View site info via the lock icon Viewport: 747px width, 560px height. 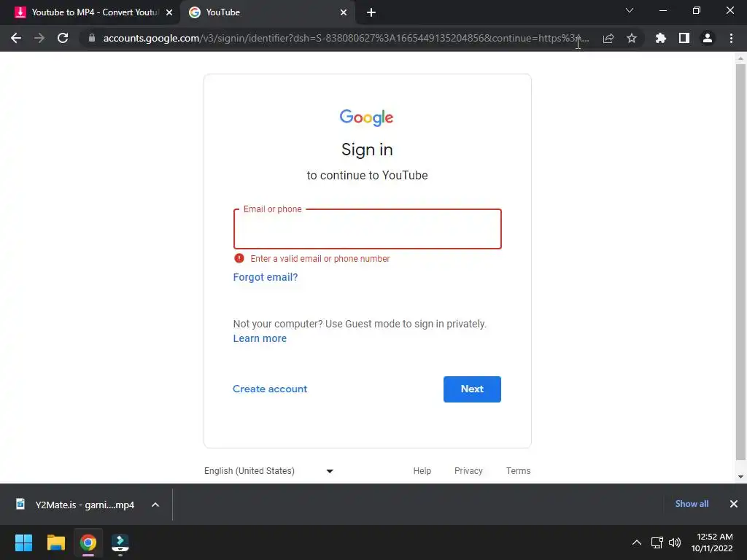[91, 38]
